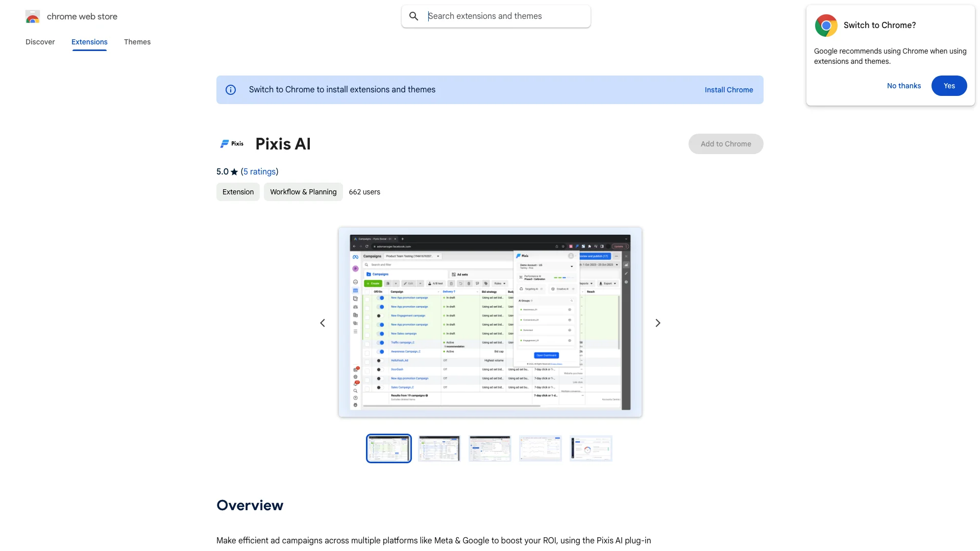Switch to the Themes tab
Screen dimensions: 980x551
click(137, 42)
